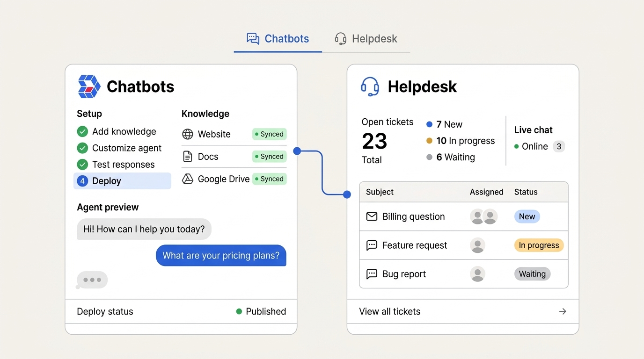Click the Waiting status badge

click(532, 274)
